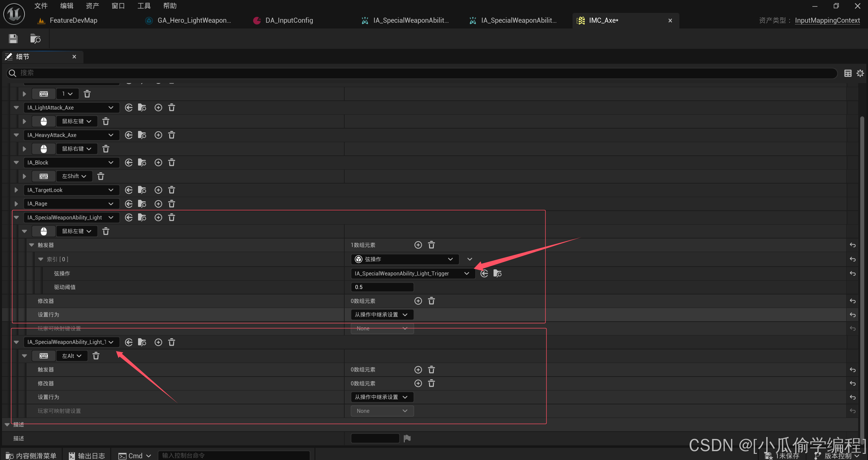
Task: Collapse the first 触发器 section with 1 element
Action: coord(32,245)
